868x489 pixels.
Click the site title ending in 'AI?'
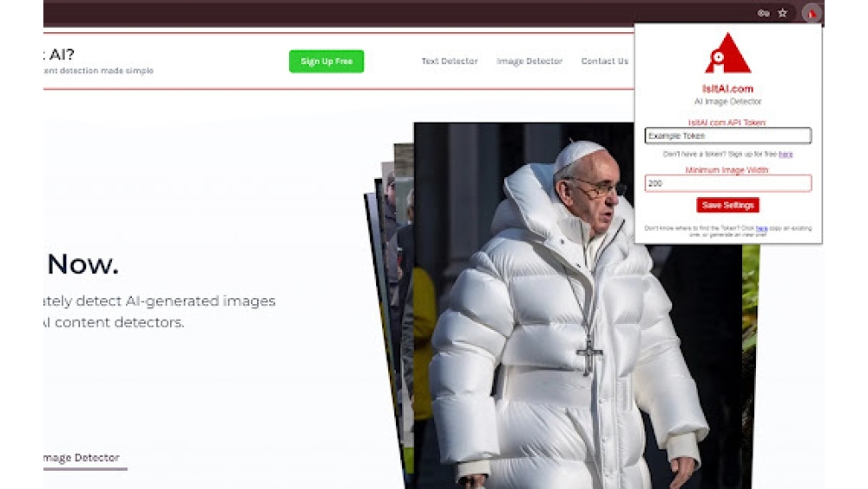[59, 54]
